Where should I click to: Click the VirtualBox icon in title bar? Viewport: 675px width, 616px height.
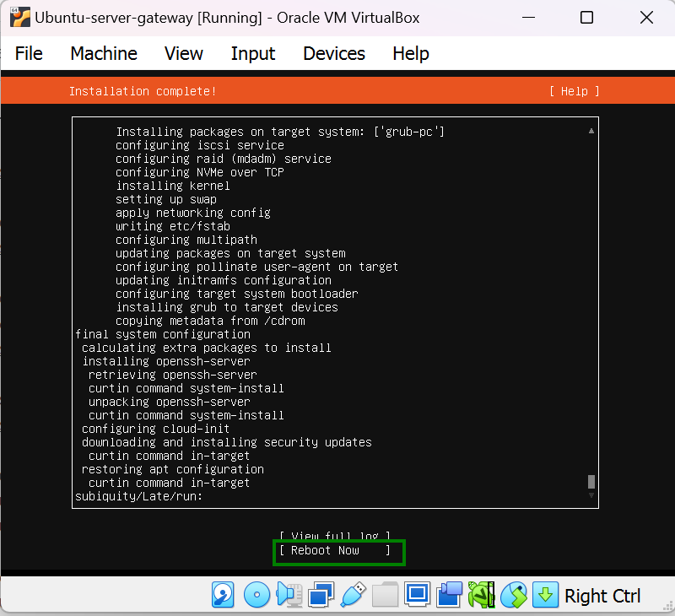[x=19, y=17]
